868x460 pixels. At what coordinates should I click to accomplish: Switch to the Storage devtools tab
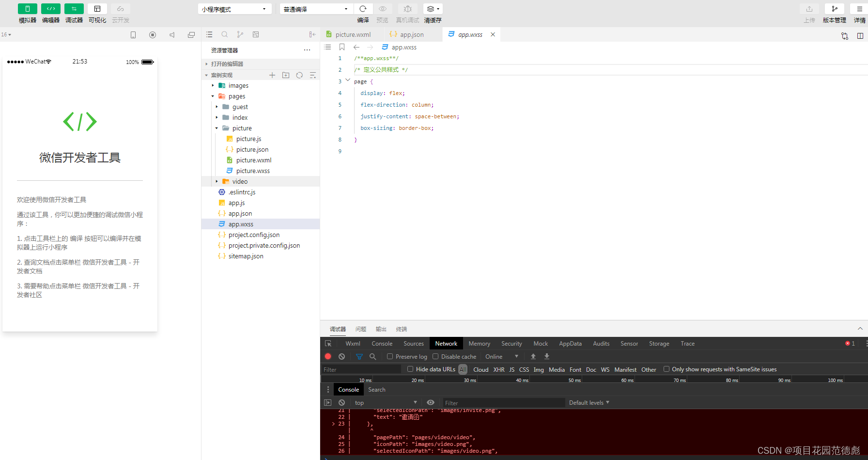click(x=659, y=344)
